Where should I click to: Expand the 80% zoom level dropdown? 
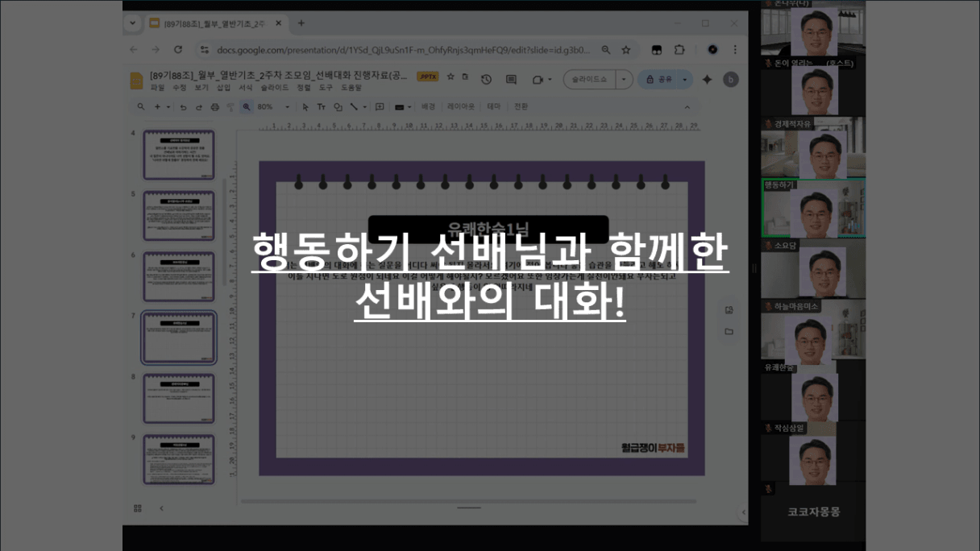288,107
